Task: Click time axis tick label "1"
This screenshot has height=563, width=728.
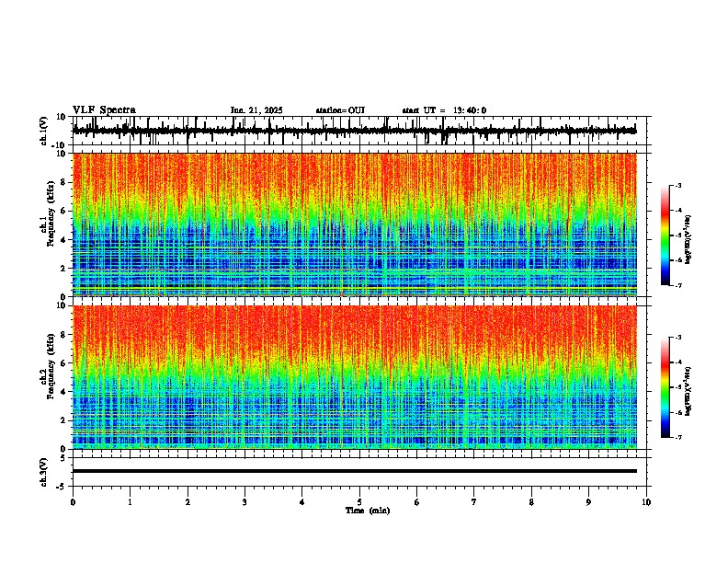Action: (130, 502)
